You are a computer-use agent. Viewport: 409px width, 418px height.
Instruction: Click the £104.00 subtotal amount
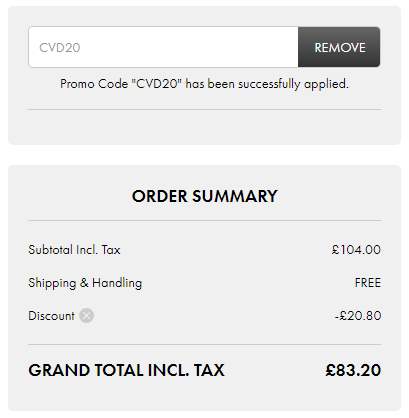click(356, 250)
